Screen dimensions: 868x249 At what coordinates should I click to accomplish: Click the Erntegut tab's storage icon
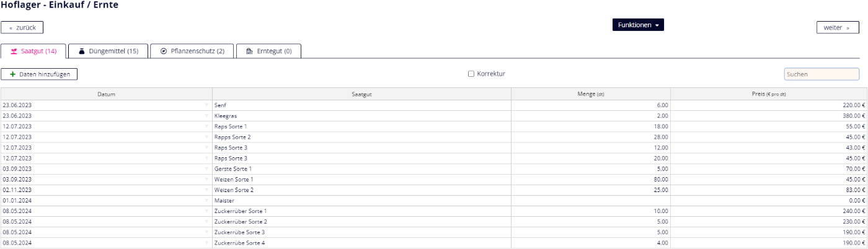tap(249, 51)
